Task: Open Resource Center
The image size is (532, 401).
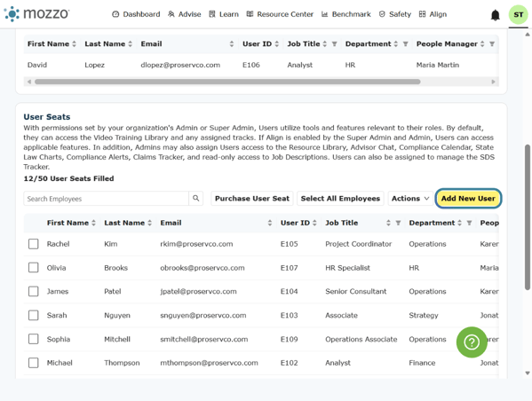Action: [280, 14]
